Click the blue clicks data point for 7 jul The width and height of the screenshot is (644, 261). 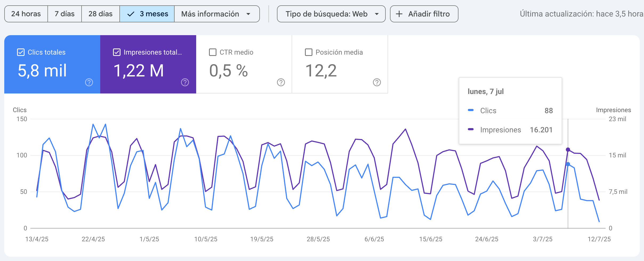click(568, 164)
